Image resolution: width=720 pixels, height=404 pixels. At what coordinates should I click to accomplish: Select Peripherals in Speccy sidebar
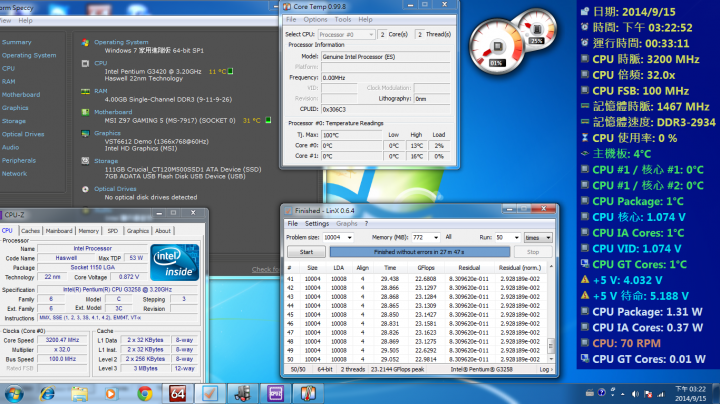coord(19,161)
